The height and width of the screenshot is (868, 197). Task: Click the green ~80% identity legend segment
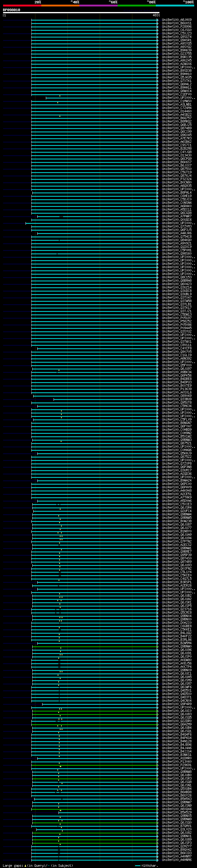tap(137, 6)
